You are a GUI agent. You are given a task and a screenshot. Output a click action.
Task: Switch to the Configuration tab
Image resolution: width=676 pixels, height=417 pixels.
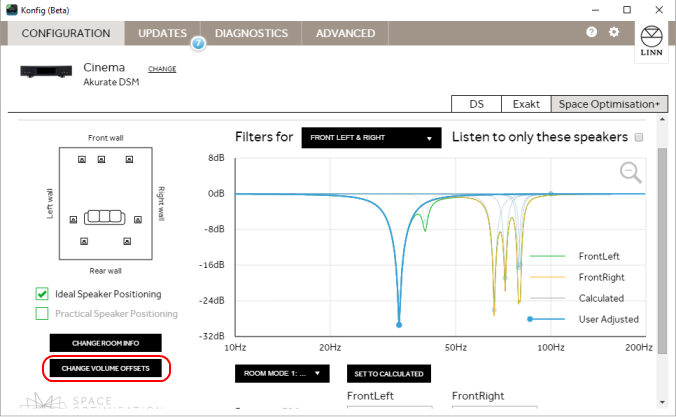[x=66, y=33]
